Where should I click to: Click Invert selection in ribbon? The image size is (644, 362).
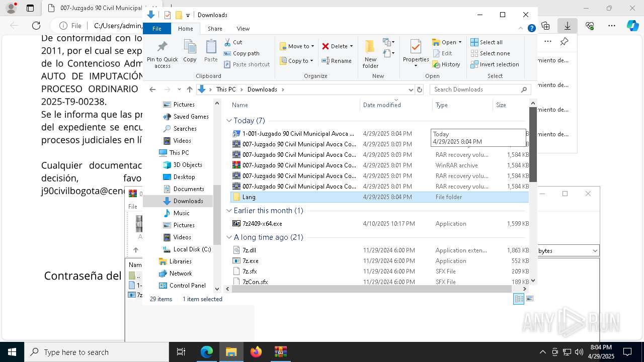[495, 64]
